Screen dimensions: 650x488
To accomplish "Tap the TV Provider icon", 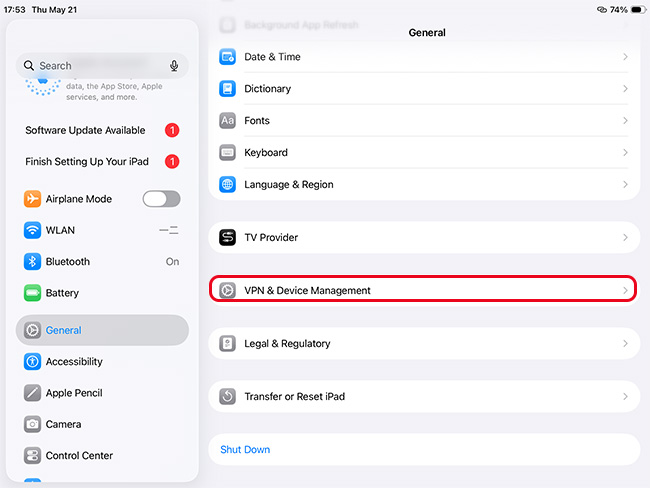I will click(x=227, y=238).
